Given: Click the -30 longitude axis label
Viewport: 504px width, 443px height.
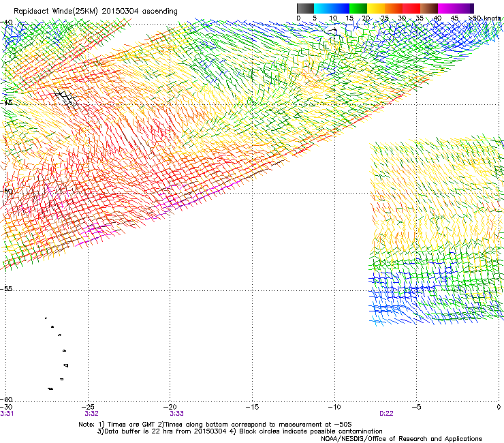Looking at the screenshot, I should tap(6, 407).
